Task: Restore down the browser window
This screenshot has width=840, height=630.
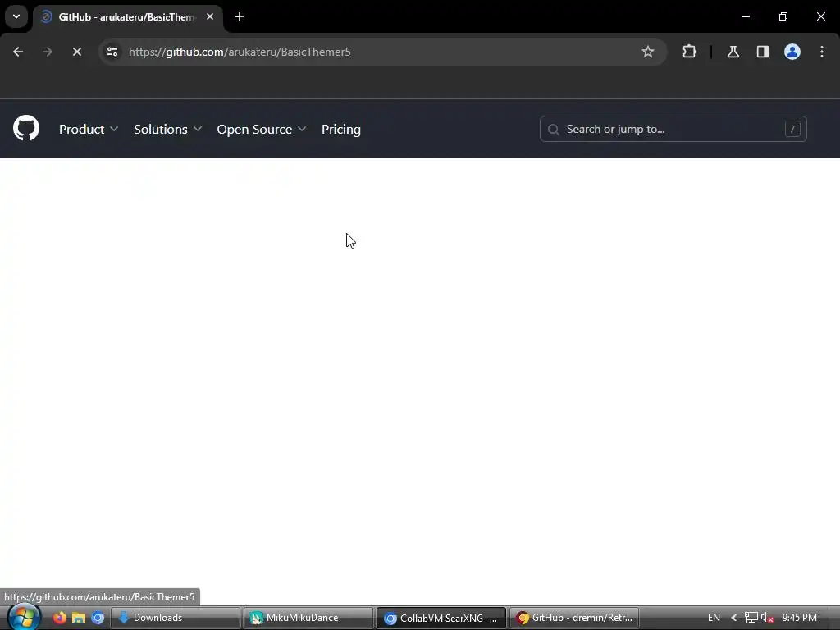Action: click(x=783, y=16)
